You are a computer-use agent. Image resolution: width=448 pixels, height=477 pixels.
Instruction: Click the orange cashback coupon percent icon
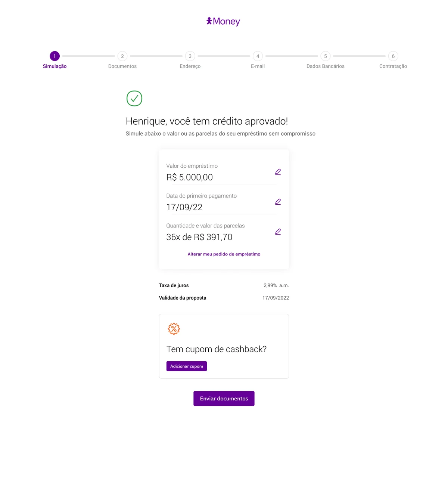pos(174,329)
